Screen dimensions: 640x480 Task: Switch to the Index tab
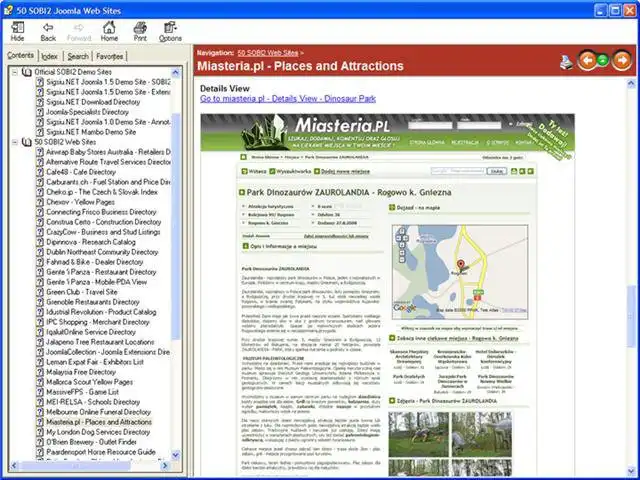50,56
